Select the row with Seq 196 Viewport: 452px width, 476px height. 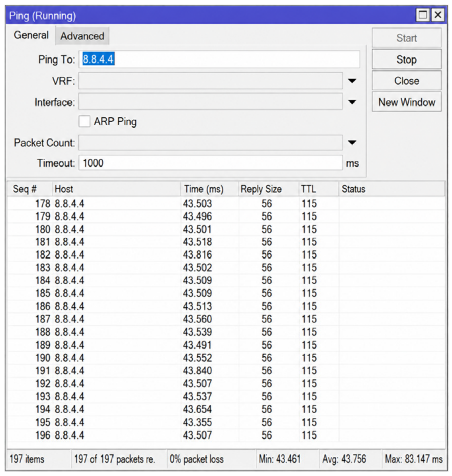tap(226, 435)
